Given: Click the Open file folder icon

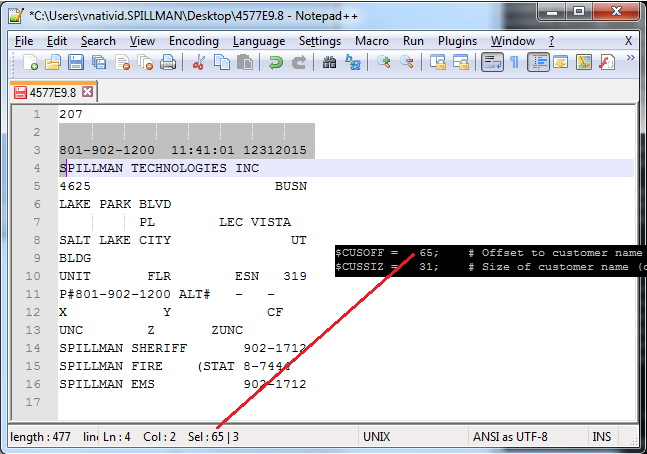Looking at the screenshot, I should pos(53,62).
